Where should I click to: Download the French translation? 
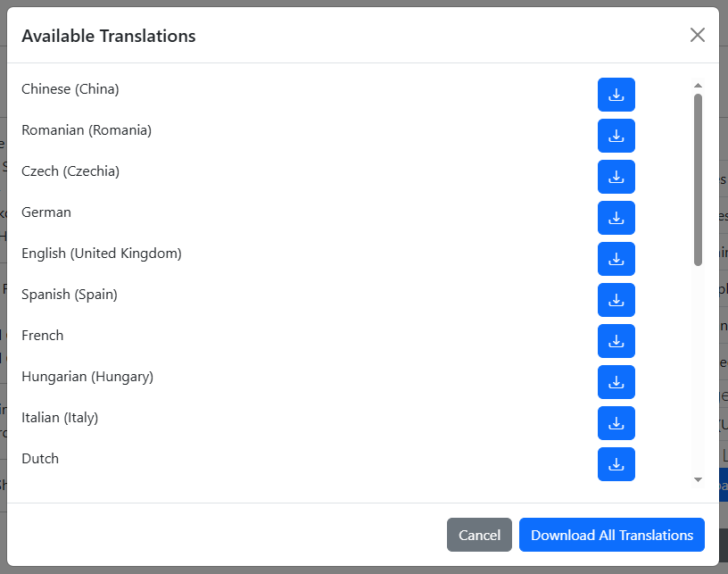coord(616,341)
